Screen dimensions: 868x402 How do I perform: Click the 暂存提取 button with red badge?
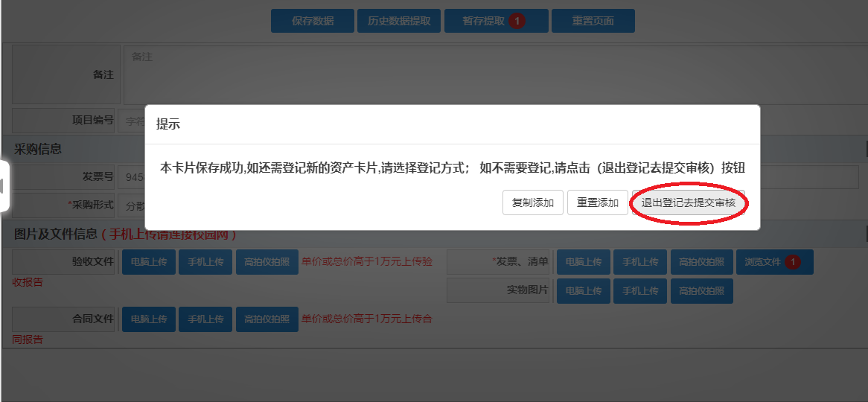496,21
